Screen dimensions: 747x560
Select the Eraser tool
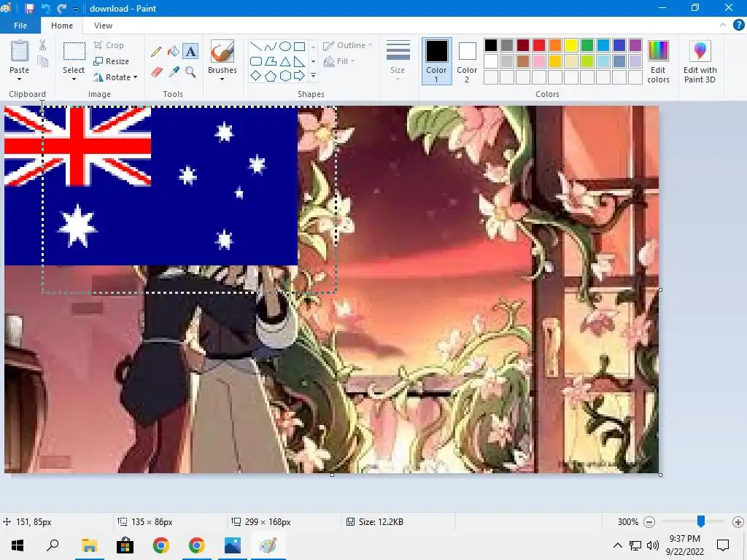coord(156,72)
